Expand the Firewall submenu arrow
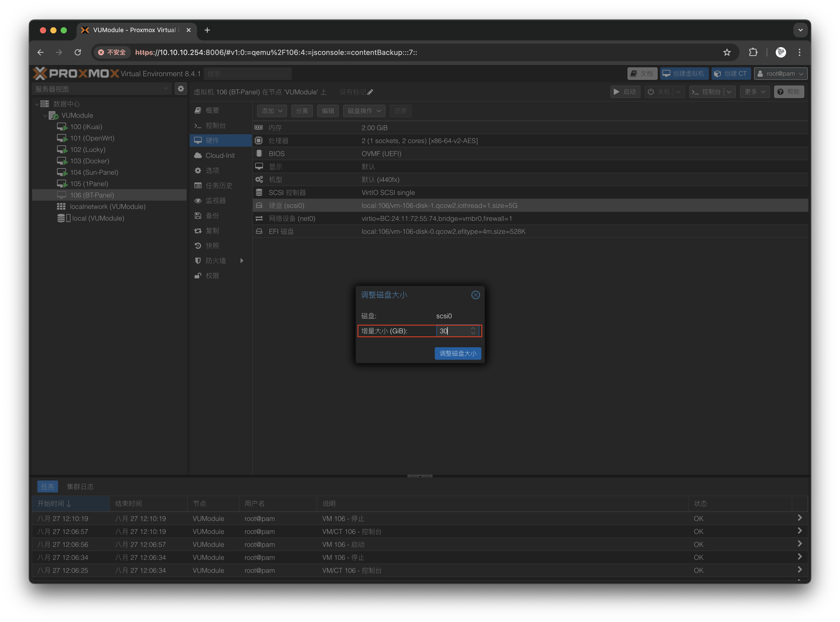This screenshot has width=840, height=622. point(242,260)
